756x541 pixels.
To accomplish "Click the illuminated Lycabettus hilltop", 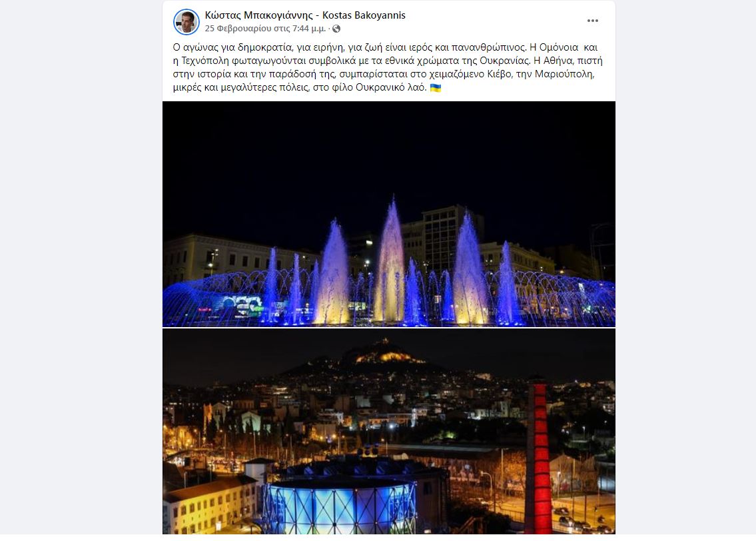I will (x=383, y=356).
